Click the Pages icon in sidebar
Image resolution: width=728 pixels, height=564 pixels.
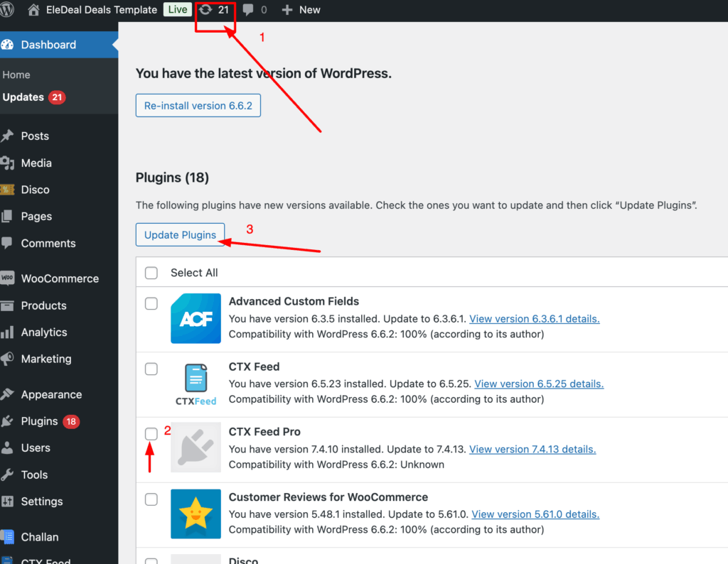[7, 216]
